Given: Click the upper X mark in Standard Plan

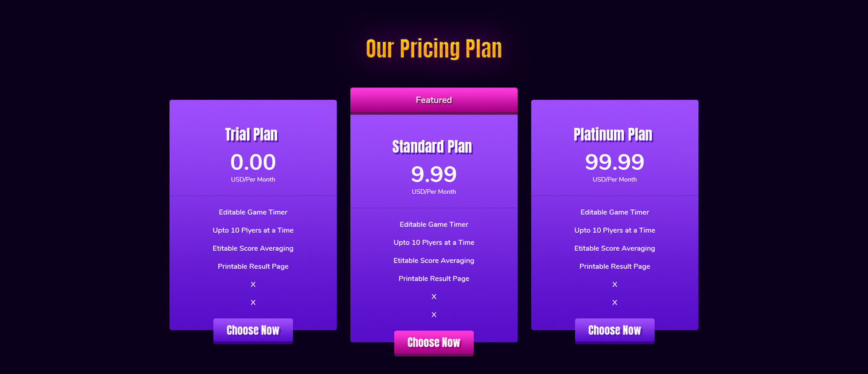Looking at the screenshot, I should pyautogui.click(x=434, y=297).
